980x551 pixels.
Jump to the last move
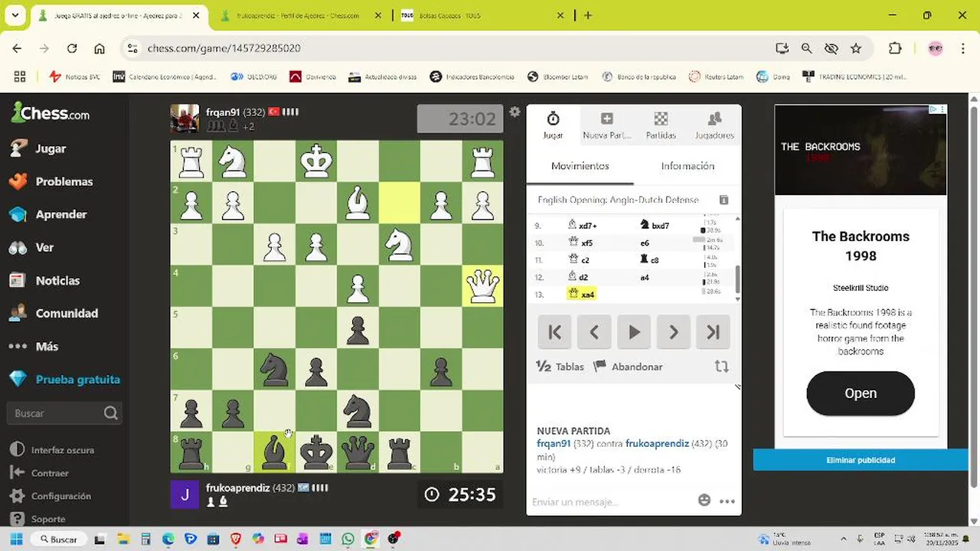pyautogui.click(x=714, y=332)
